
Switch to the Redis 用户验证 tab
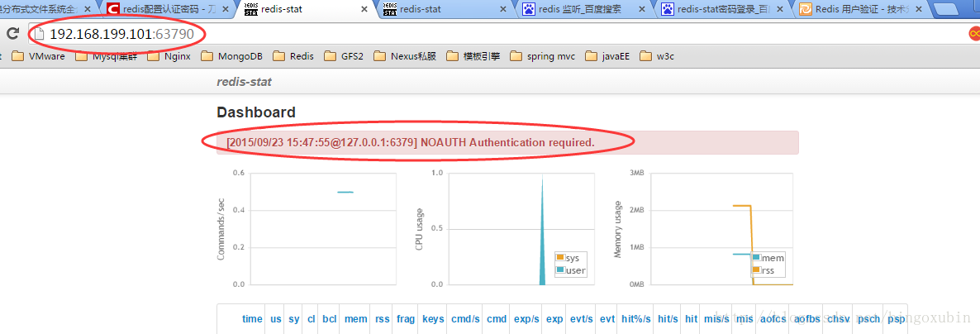coord(859,9)
